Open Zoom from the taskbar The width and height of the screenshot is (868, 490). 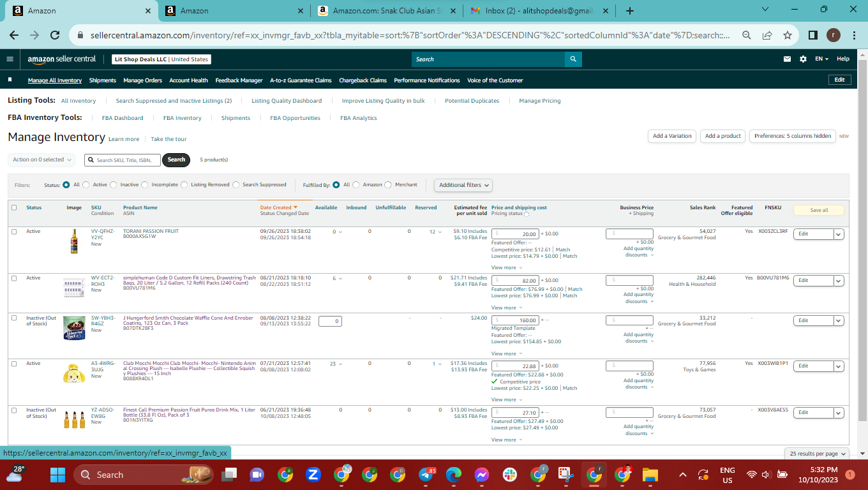[x=313, y=475]
